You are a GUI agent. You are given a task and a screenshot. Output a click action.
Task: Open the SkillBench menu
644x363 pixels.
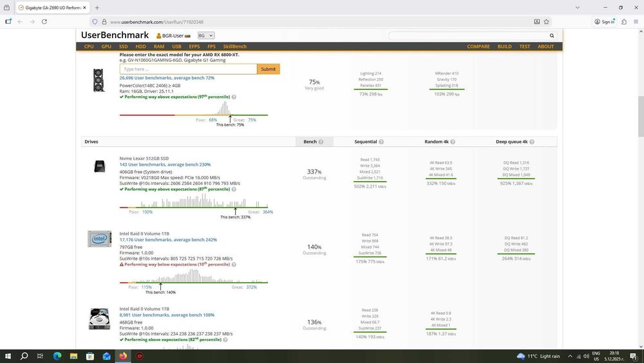point(235,46)
